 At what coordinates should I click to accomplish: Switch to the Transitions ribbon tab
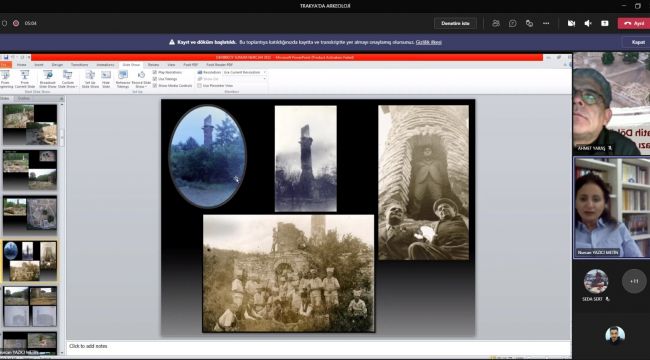[x=80, y=65]
